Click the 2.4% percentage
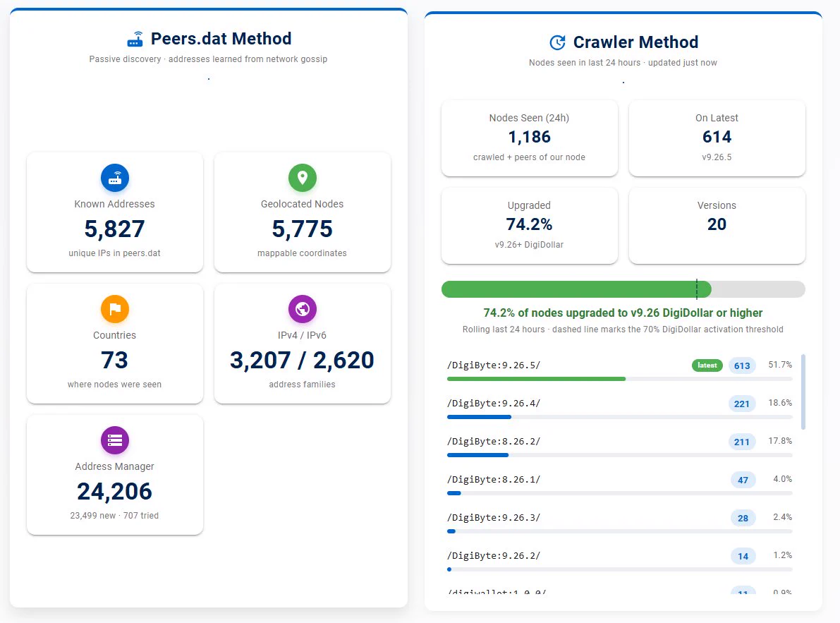The width and height of the screenshot is (840, 623). [783, 517]
